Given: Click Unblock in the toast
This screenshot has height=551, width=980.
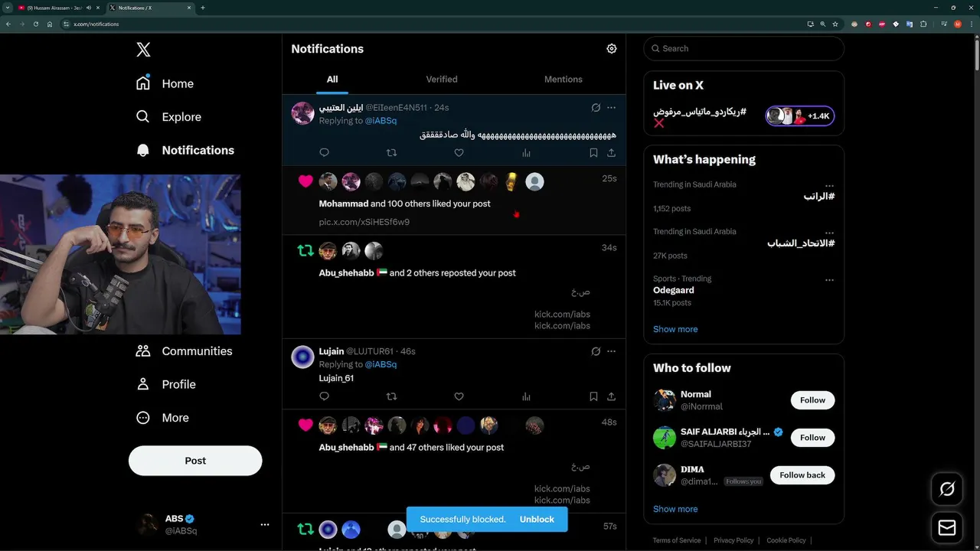Looking at the screenshot, I should click(537, 519).
